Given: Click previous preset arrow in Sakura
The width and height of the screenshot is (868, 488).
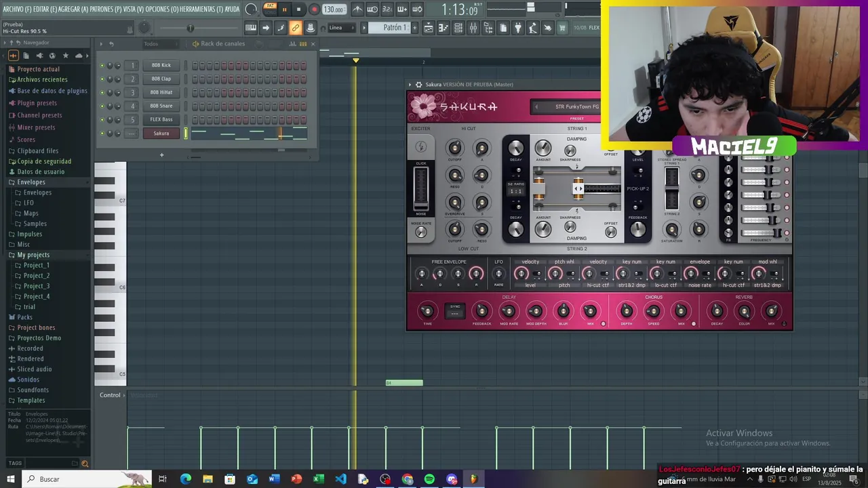Looking at the screenshot, I should coord(536,106).
